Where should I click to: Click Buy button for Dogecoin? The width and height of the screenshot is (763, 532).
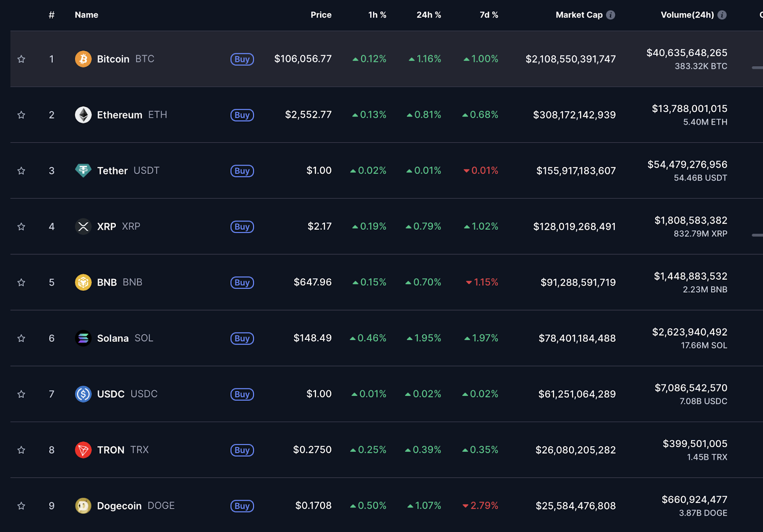pos(242,506)
